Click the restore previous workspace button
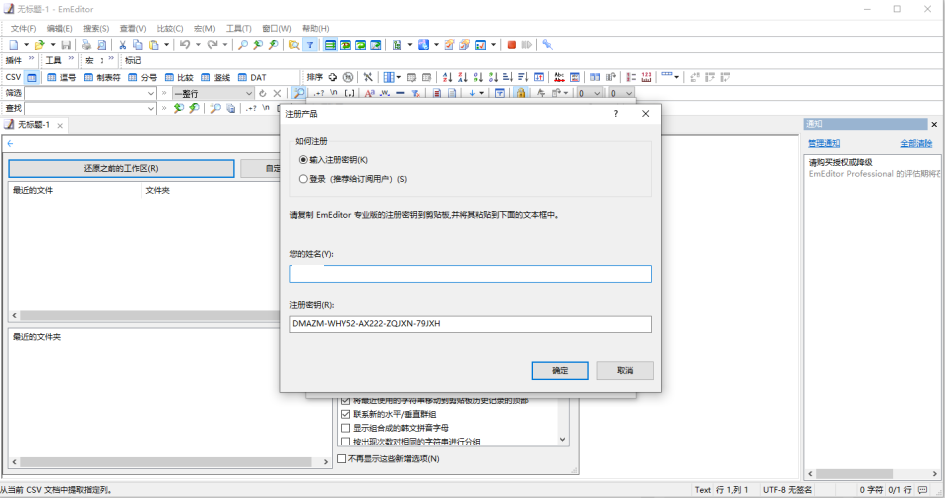 tap(121, 168)
